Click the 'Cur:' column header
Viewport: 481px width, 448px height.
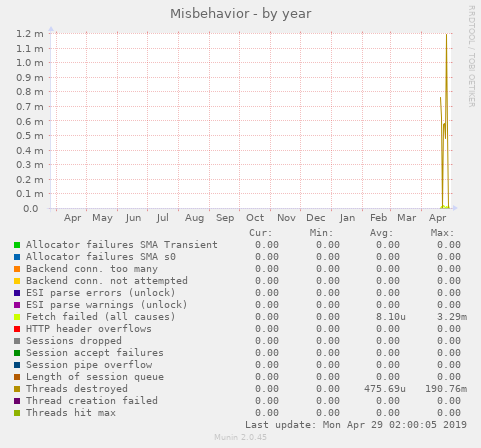click(x=261, y=233)
